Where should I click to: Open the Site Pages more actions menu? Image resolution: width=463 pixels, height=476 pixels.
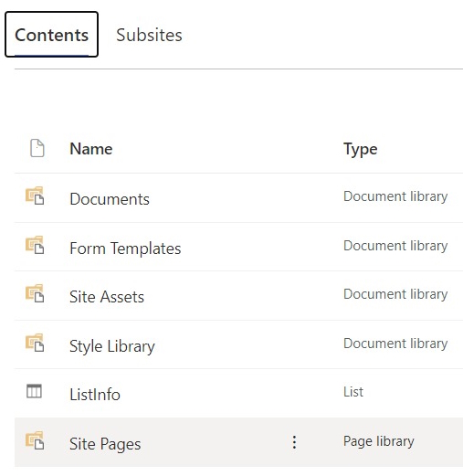point(294,442)
